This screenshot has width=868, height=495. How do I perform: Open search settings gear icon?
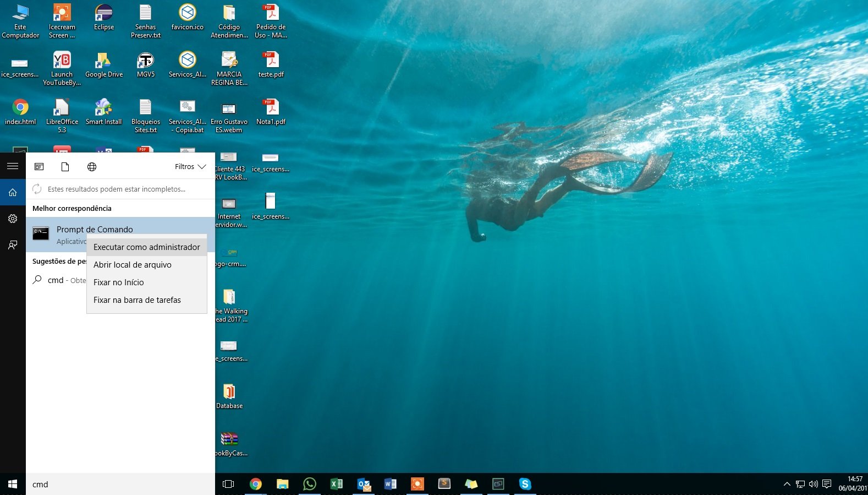pyautogui.click(x=13, y=219)
